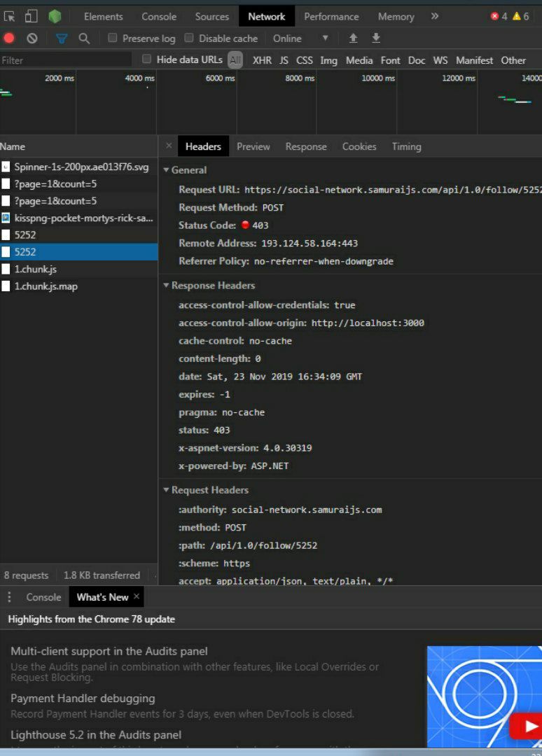
Task: Filter requests by XHR
Action: [x=262, y=60]
